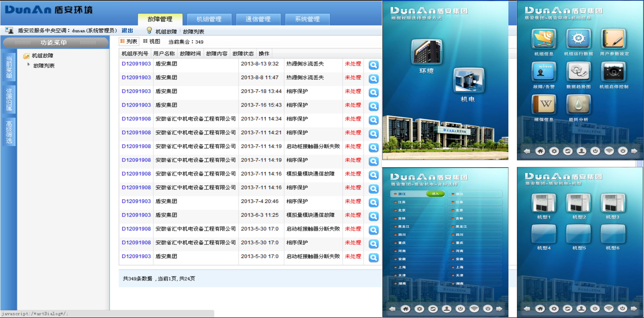Open the 数据趋势图 icon
Image resolution: width=644 pixels, height=318 pixels.
[x=578, y=72]
